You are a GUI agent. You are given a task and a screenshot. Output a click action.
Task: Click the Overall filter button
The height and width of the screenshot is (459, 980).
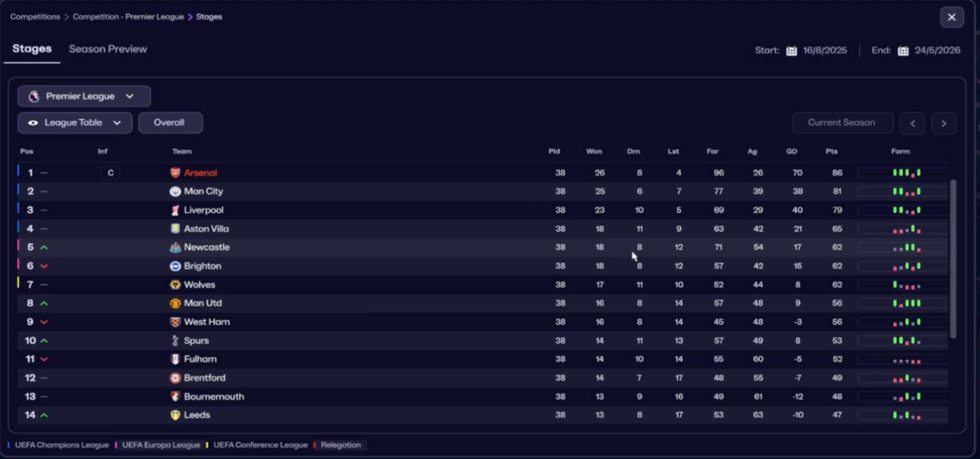(x=169, y=123)
